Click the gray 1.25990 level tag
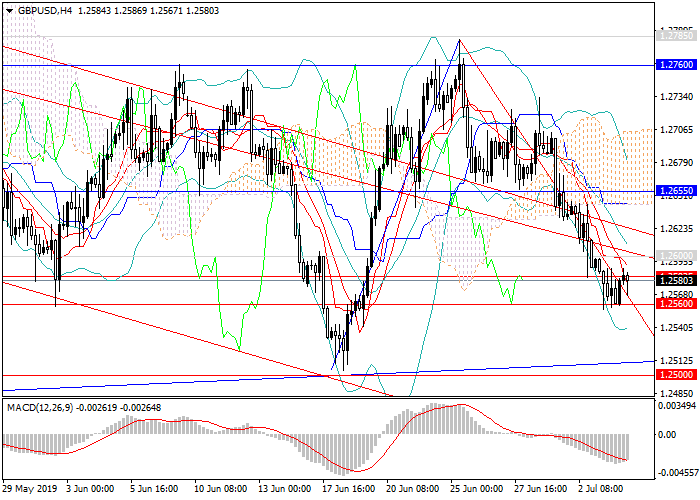The width and height of the screenshot is (700, 500). pyautogui.click(x=675, y=257)
